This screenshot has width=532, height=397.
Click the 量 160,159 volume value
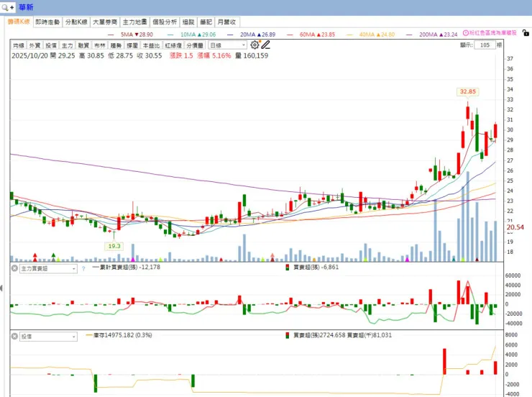pos(252,55)
